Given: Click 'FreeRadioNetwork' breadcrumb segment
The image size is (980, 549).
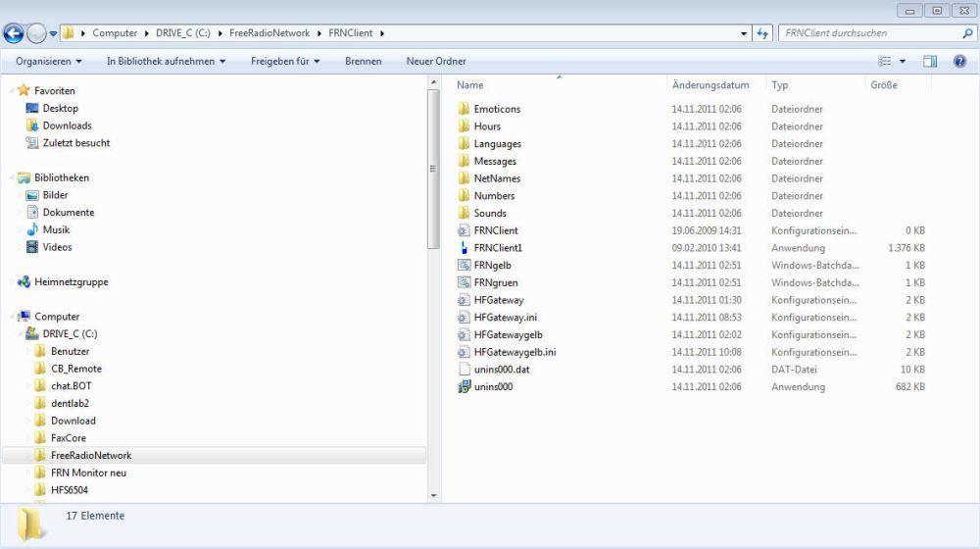Looking at the screenshot, I should (x=269, y=33).
